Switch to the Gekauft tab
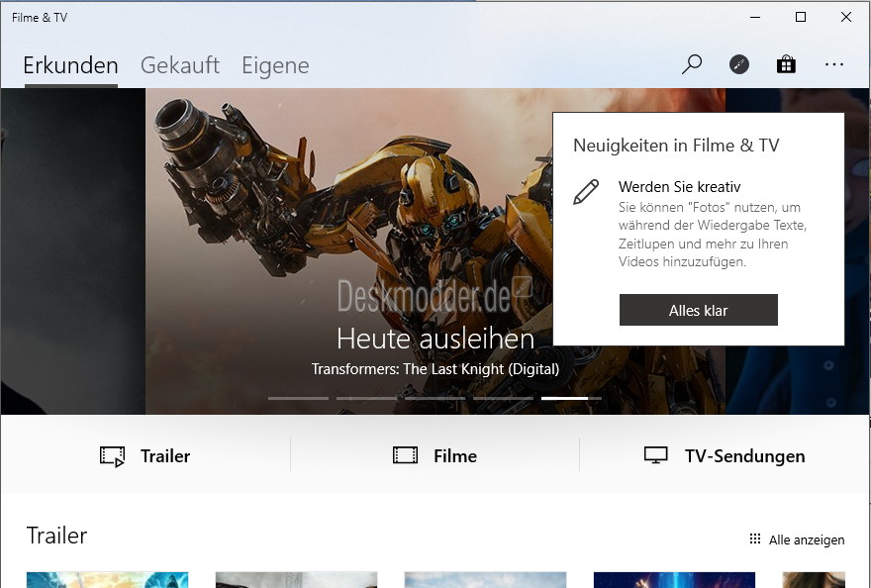871x588 pixels. coord(180,65)
